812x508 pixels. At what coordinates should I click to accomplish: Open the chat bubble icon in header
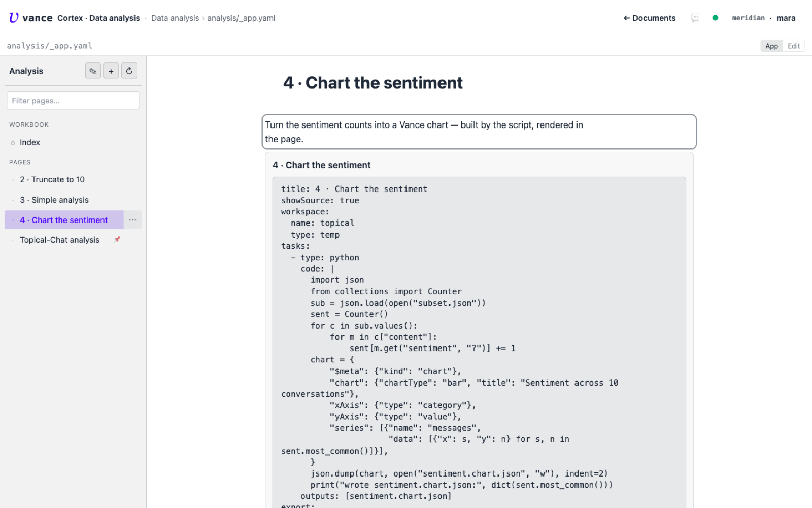coord(695,18)
